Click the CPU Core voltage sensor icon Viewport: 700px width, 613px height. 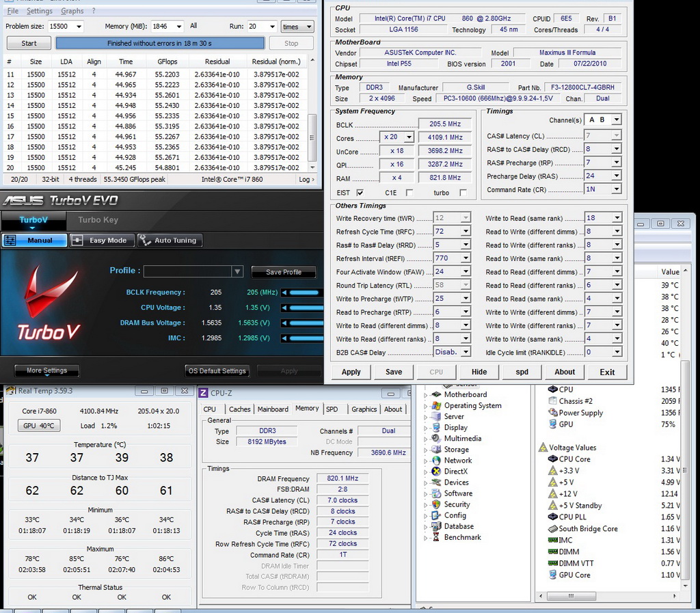pos(552,459)
